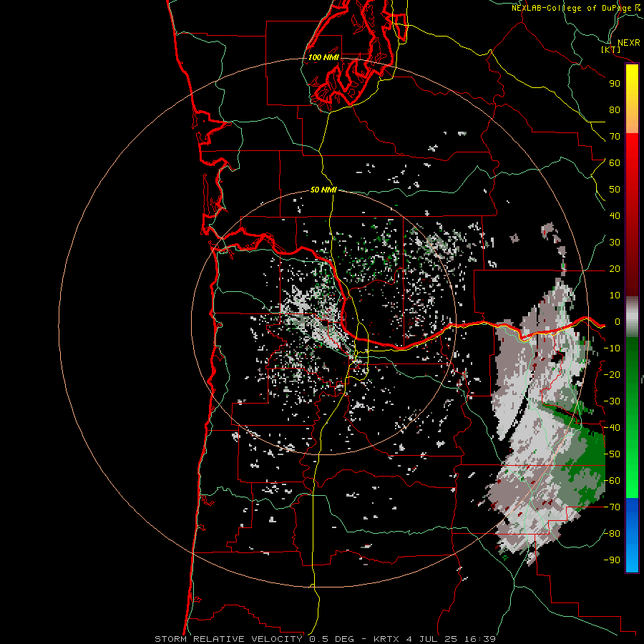This screenshot has width=644, height=644.
Task: Click the 30 value on velocity scale
Action: pyautogui.click(x=615, y=243)
